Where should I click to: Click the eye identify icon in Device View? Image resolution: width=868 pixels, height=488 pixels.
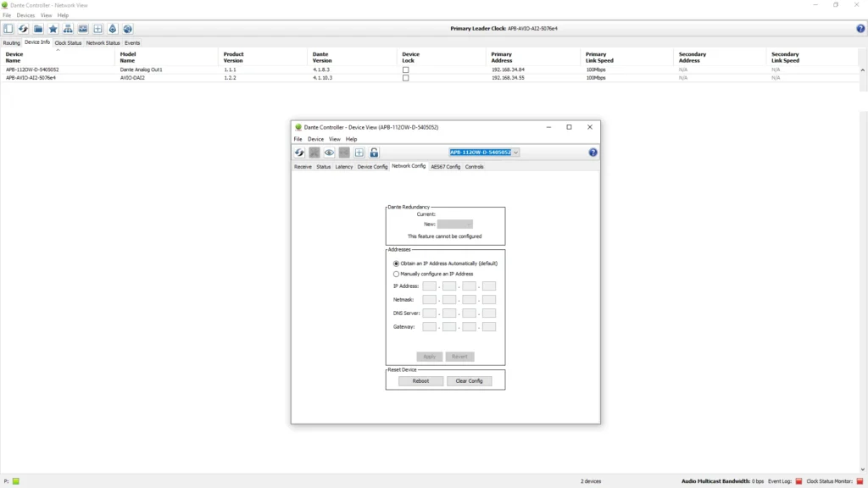click(x=330, y=152)
